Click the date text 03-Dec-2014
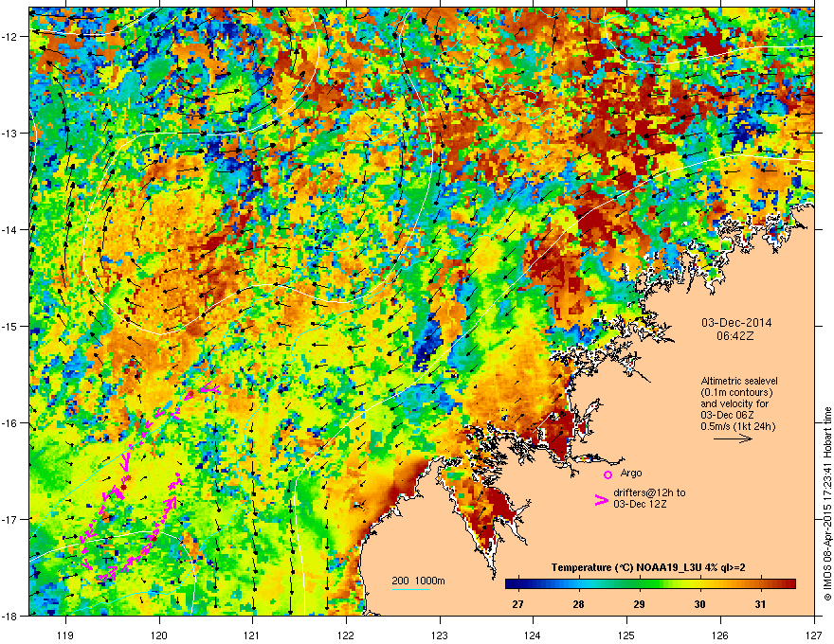The image size is (834, 644). coord(736,323)
